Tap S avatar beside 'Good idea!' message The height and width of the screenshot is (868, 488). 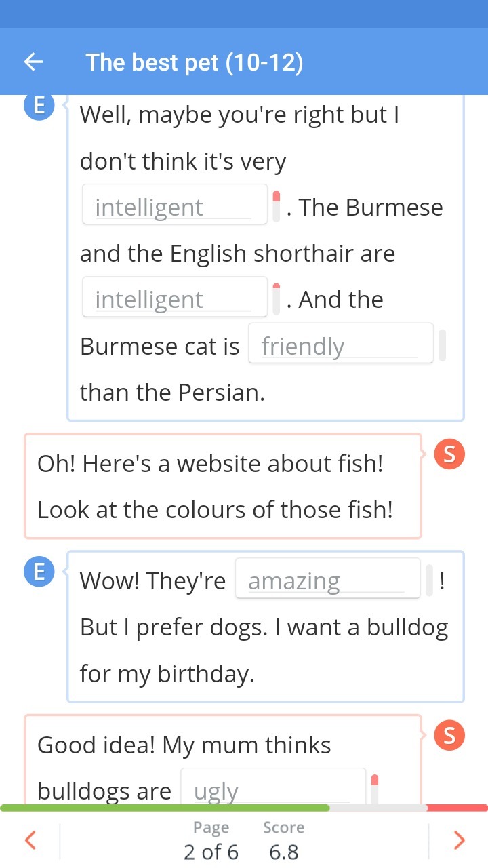pos(449,734)
